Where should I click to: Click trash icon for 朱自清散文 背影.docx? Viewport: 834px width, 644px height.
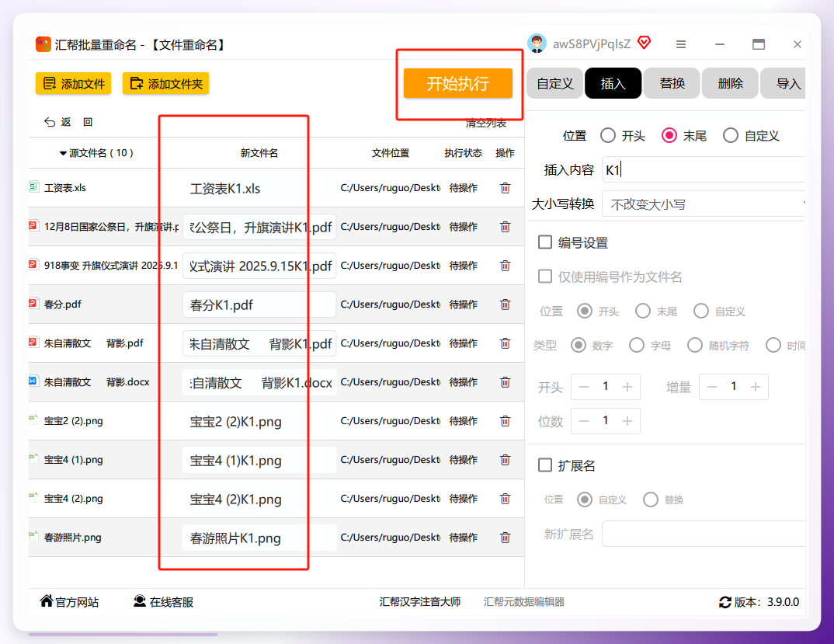[x=505, y=382]
